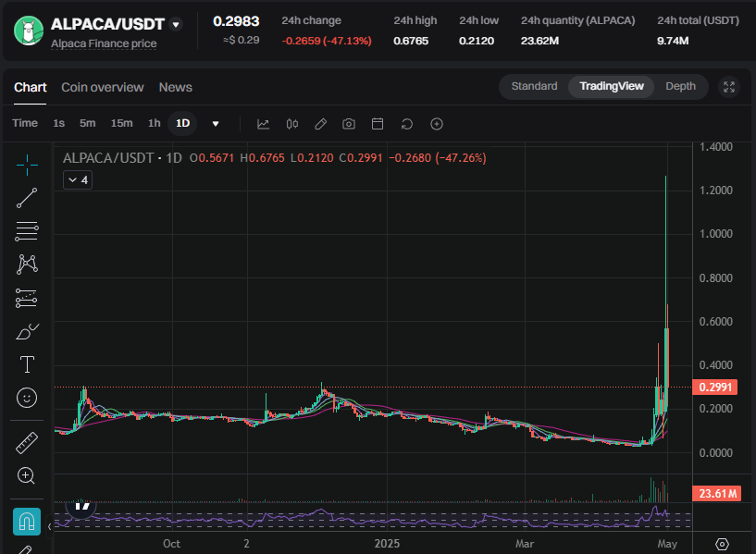The width and height of the screenshot is (756, 554).
Task: Switch to the Chart tab
Action: [x=30, y=87]
